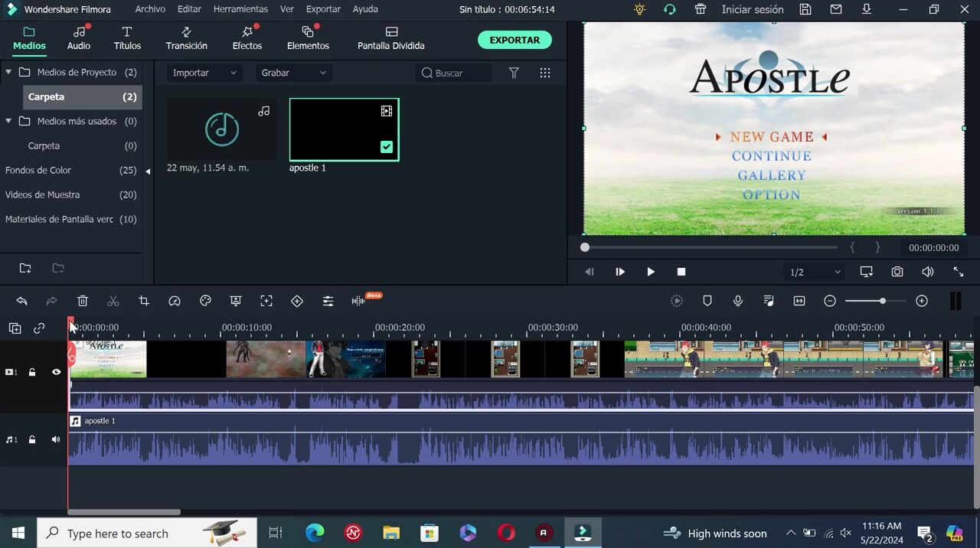Switch to the Transición tab

186,38
